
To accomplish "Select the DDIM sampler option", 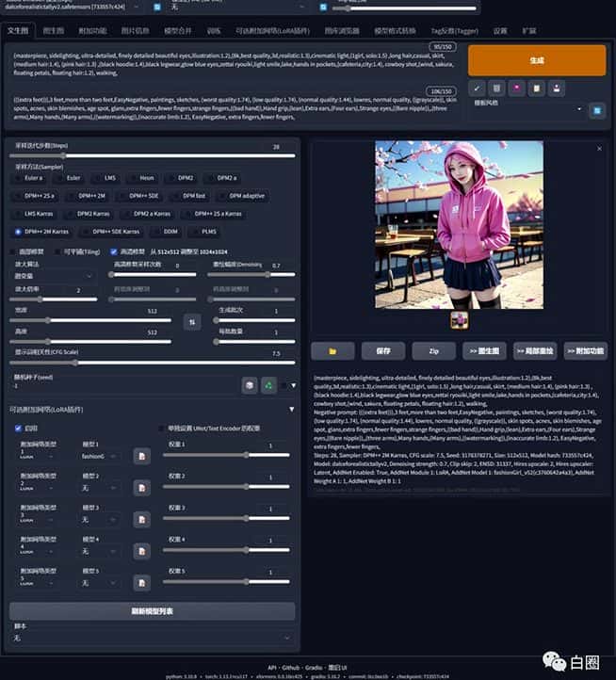I will (x=170, y=231).
